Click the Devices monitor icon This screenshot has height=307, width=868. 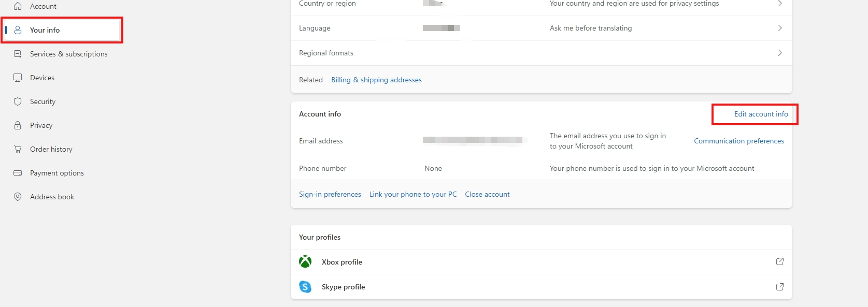(x=18, y=78)
